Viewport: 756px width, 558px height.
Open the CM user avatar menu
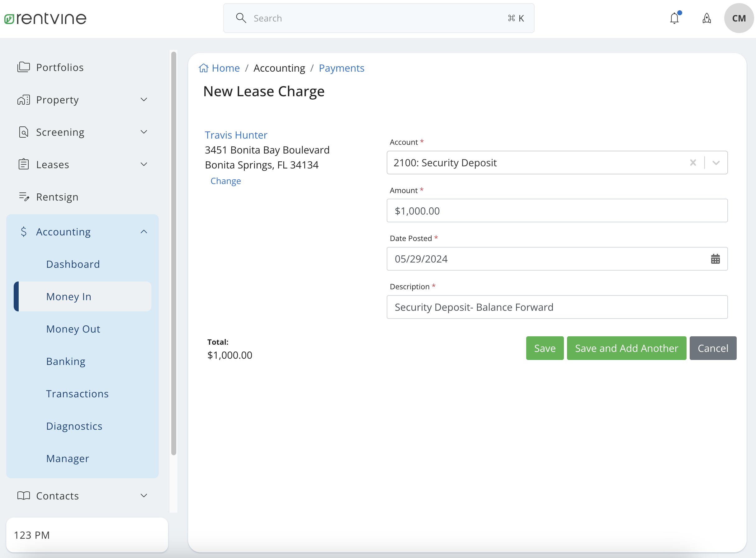(739, 18)
